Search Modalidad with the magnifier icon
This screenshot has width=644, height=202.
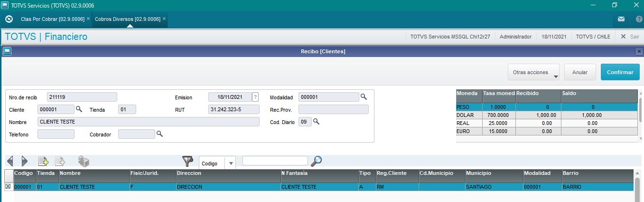click(x=364, y=96)
